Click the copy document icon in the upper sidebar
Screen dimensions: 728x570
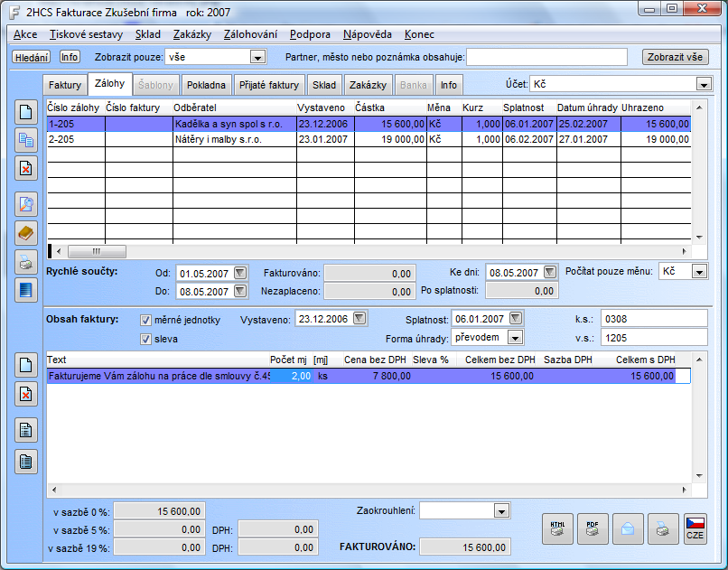[26, 140]
